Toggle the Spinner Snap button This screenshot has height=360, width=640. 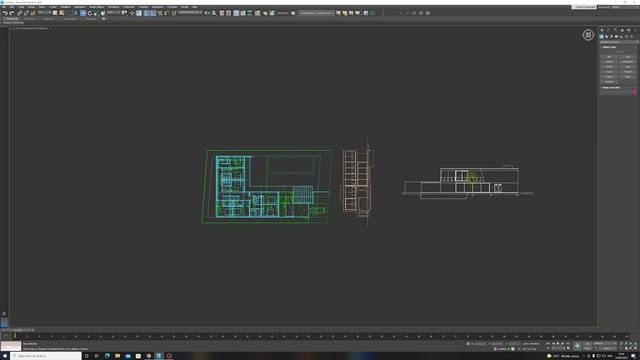[166, 13]
